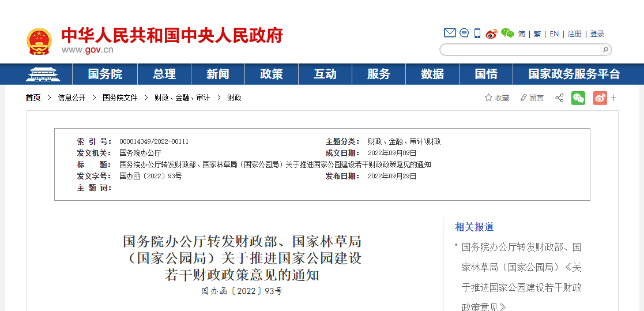Open the 国情 nav menu
Image resolution: width=644 pixels, height=311 pixels.
[x=486, y=74]
